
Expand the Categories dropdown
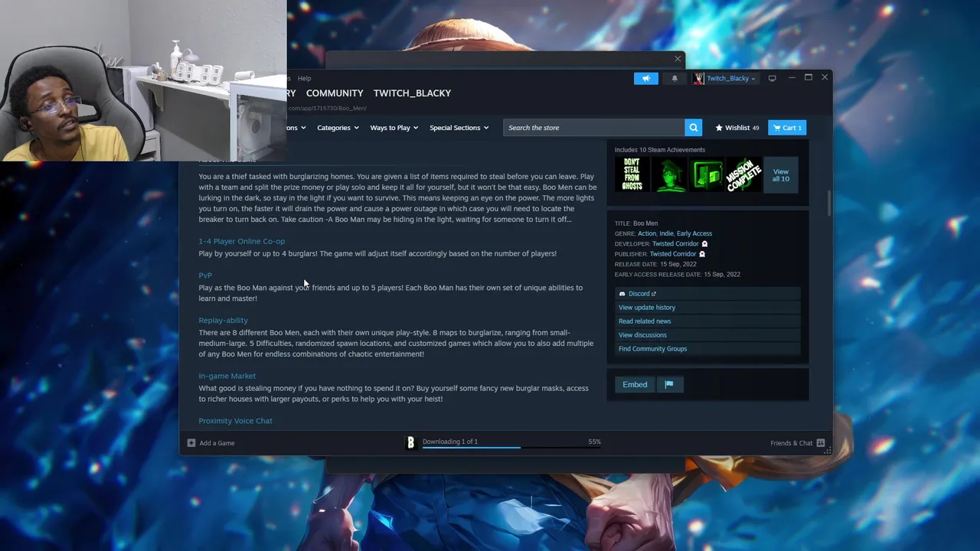coord(338,128)
